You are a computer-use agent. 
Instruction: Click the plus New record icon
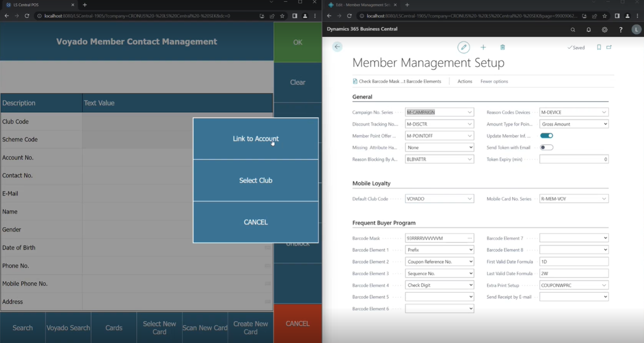483,47
